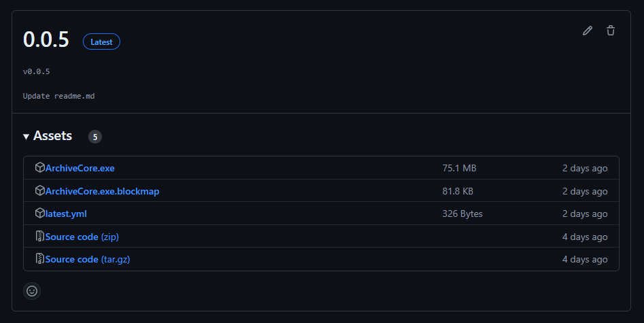Open the 0.0.5 release title
The height and width of the screenshot is (323, 644).
(46, 39)
